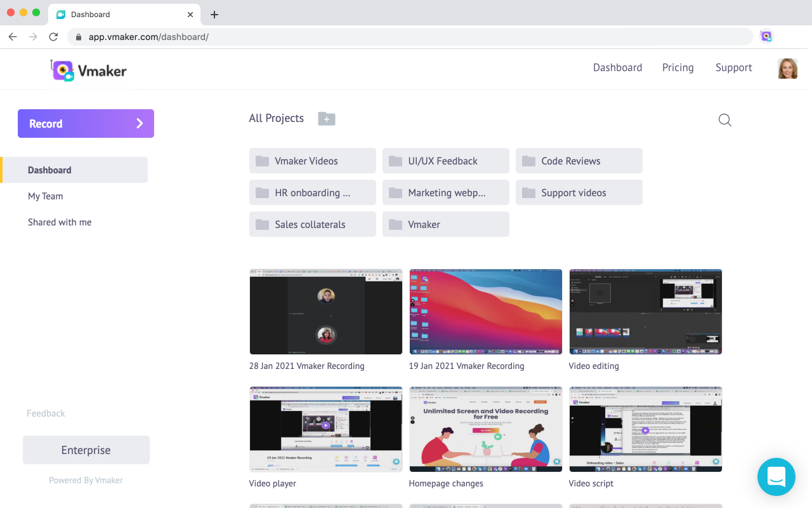Click the 19 Jan 2021 Vmaker Recording title

click(467, 366)
